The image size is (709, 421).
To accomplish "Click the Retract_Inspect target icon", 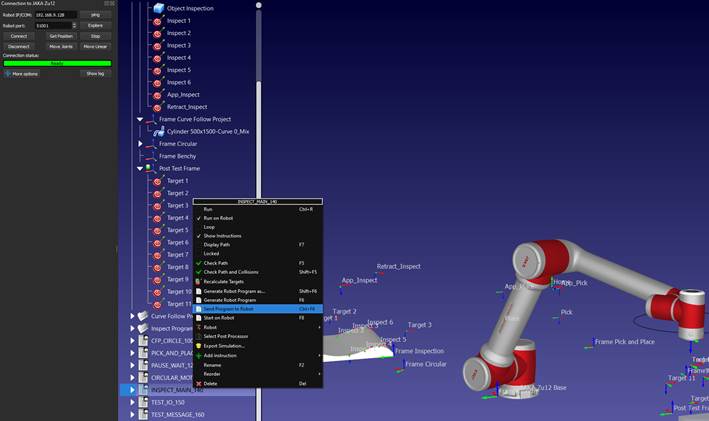I will click(157, 106).
